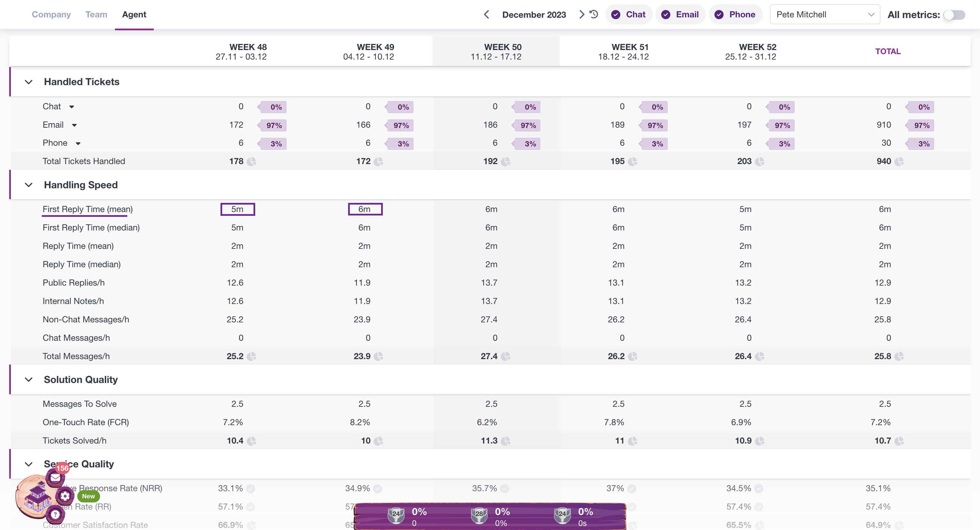Click the Total Tickets Handled row label
This screenshot has height=530, width=980.
84,161
